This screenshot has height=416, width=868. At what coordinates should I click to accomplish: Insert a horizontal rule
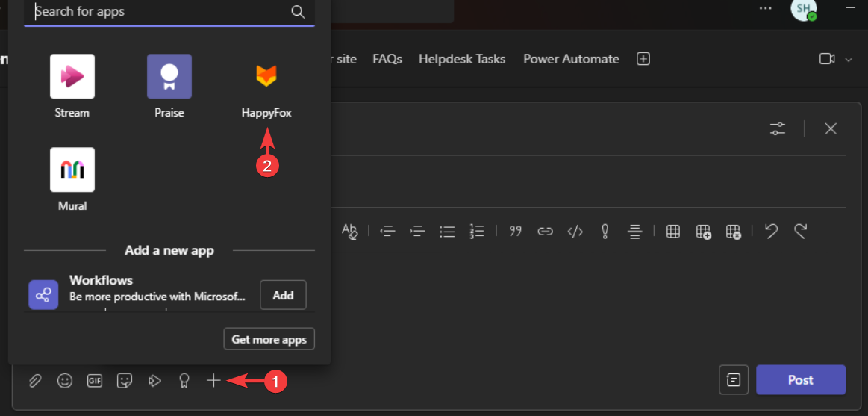(635, 231)
